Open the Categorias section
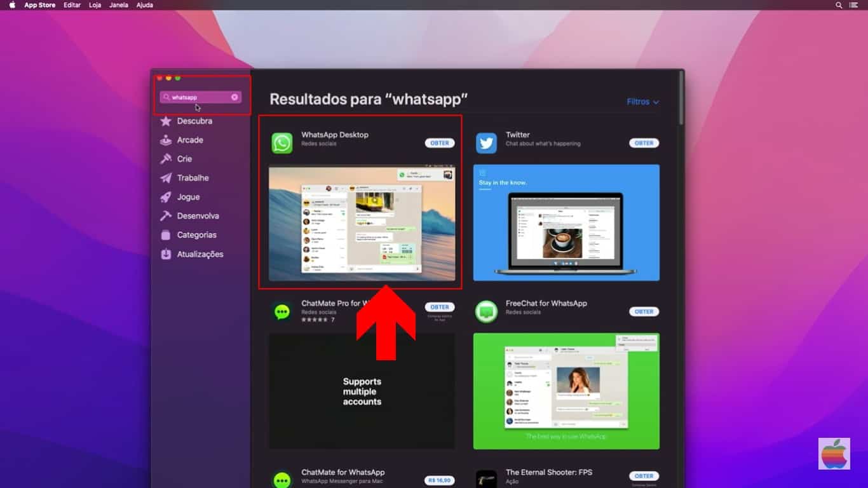This screenshot has width=868, height=488. [x=197, y=235]
